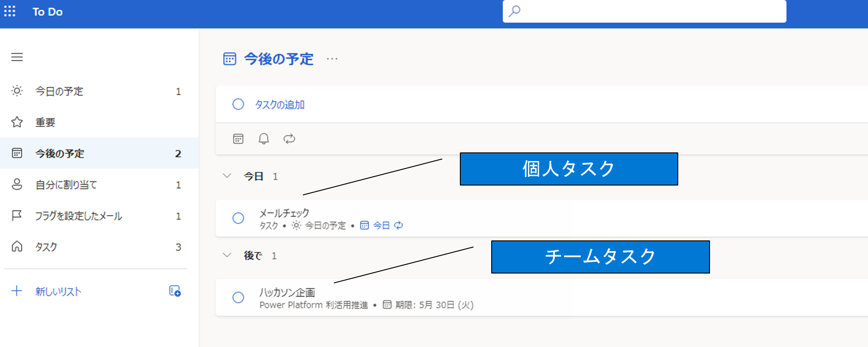Click the sun icon beside 今日の予定 in sidebar

click(17, 91)
